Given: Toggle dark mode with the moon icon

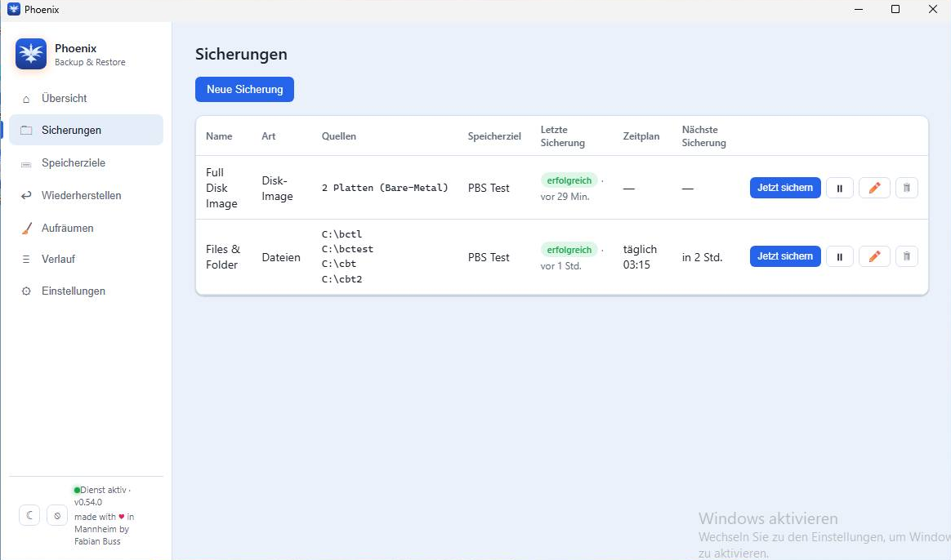Looking at the screenshot, I should pos(29,515).
